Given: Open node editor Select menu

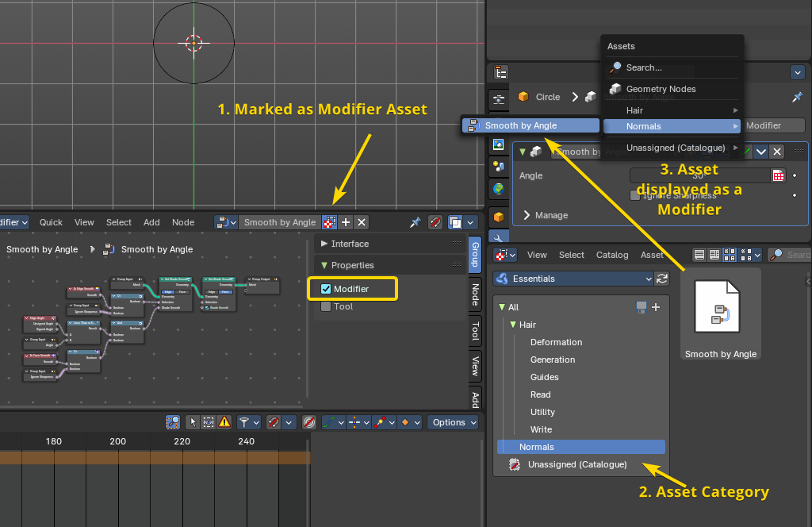Looking at the screenshot, I should pos(119,222).
